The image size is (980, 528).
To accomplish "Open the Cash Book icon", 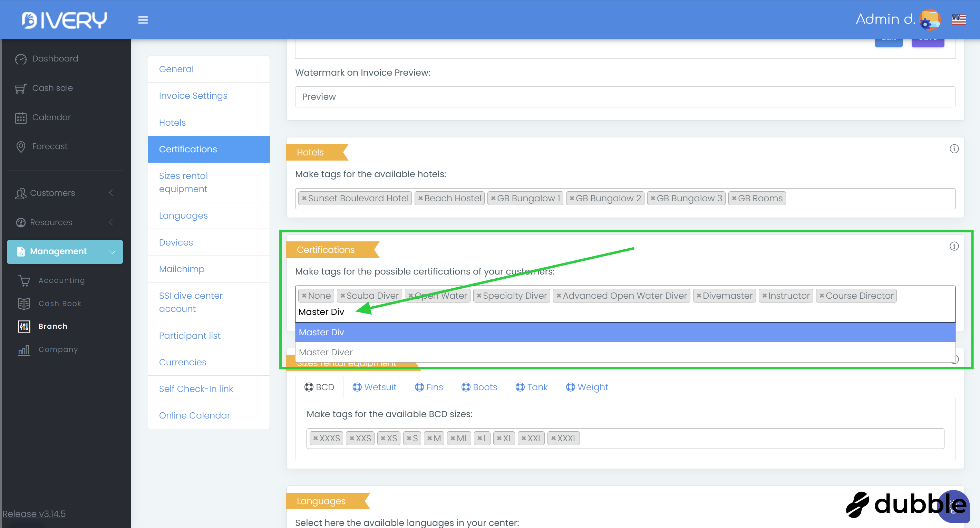I will (23, 304).
